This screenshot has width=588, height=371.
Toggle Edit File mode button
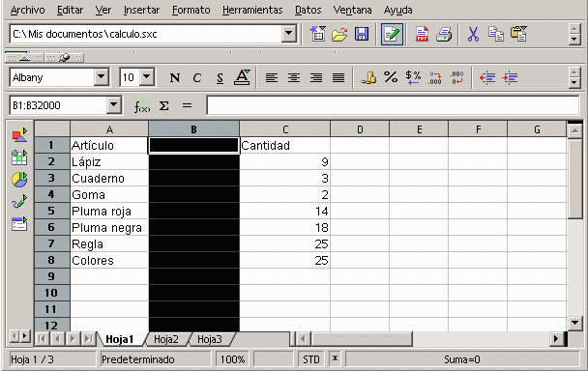click(392, 35)
